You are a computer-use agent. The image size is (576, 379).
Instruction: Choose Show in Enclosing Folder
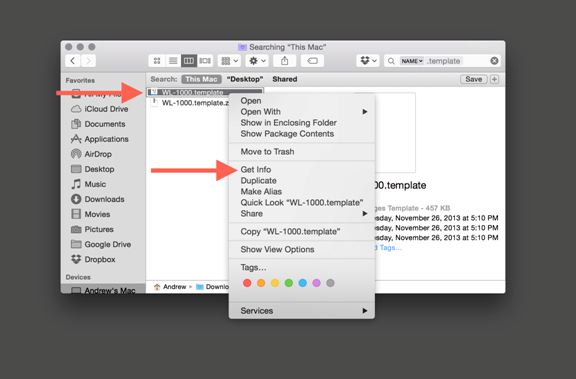[302, 123]
